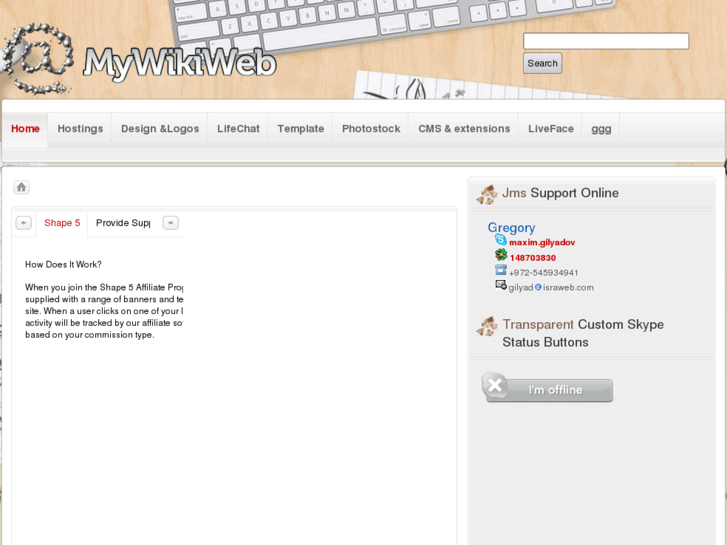Screen dimensions: 727x545
Task: Open the ggg menu item
Action: point(601,129)
